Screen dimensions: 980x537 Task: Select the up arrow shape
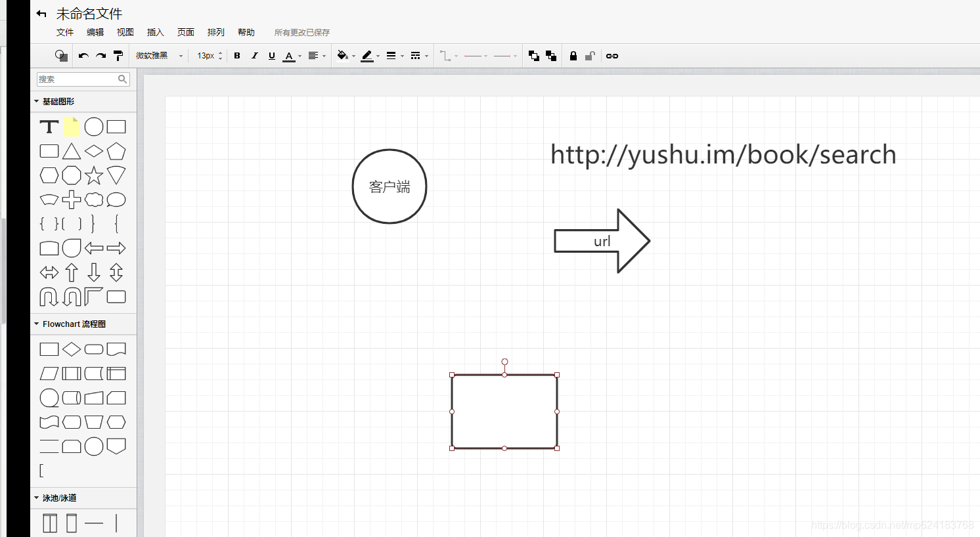[x=72, y=272]
